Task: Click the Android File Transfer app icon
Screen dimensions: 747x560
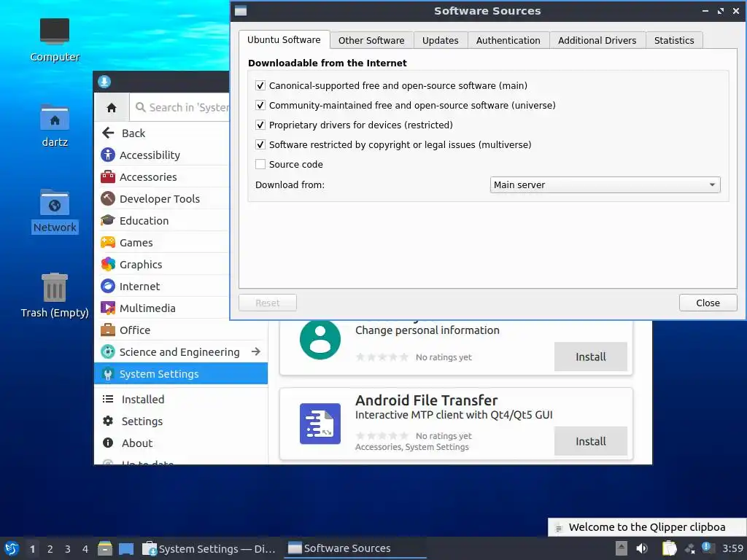Action: click(x=320, y=424)
